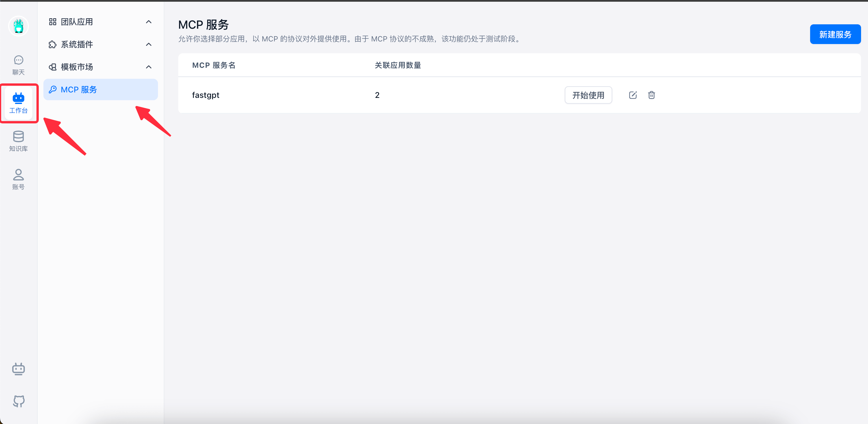This screenshot has width=868, height=424.
Task: Open the 模板市场 template market
Action: click(77, 67)
